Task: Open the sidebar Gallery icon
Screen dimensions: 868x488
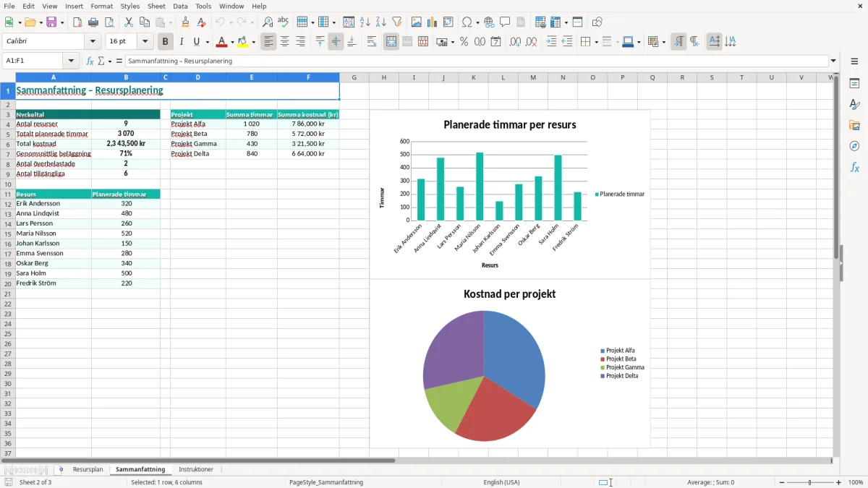Action: pyautogui.click(x=854, y=125)
